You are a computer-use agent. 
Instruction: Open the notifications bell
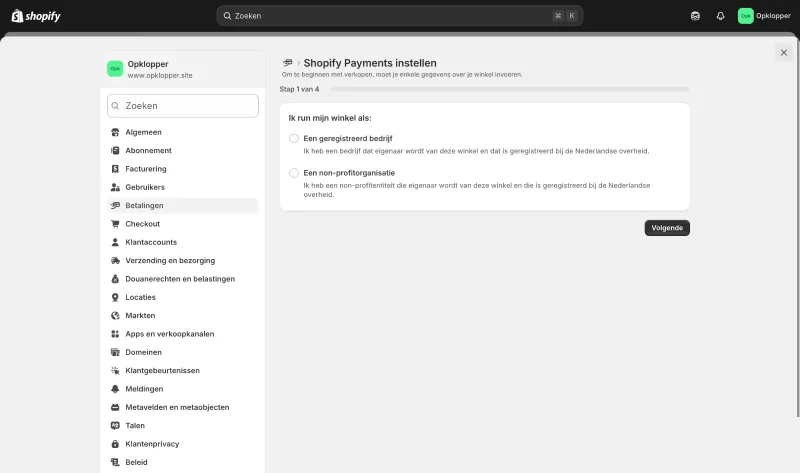point(720,16)
